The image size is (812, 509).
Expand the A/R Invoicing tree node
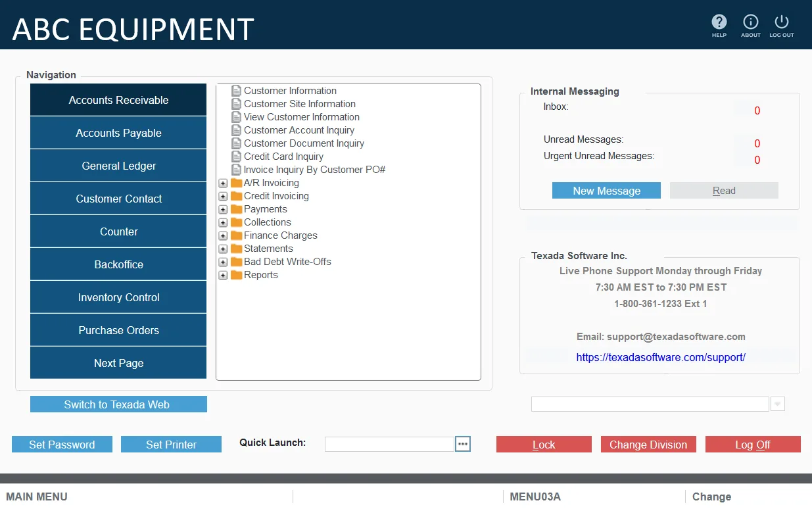(223, 183)
